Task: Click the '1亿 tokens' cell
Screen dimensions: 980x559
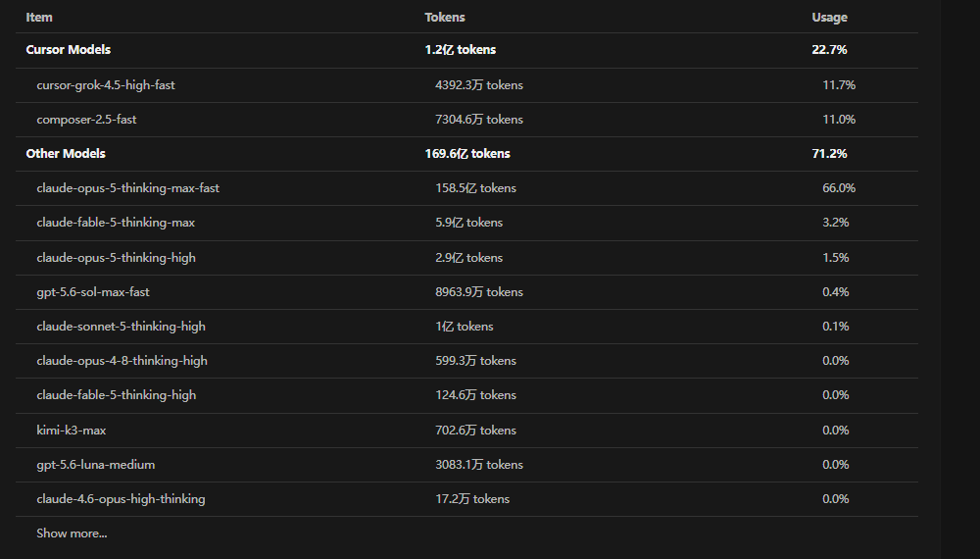Action: [x=465, y=327]
